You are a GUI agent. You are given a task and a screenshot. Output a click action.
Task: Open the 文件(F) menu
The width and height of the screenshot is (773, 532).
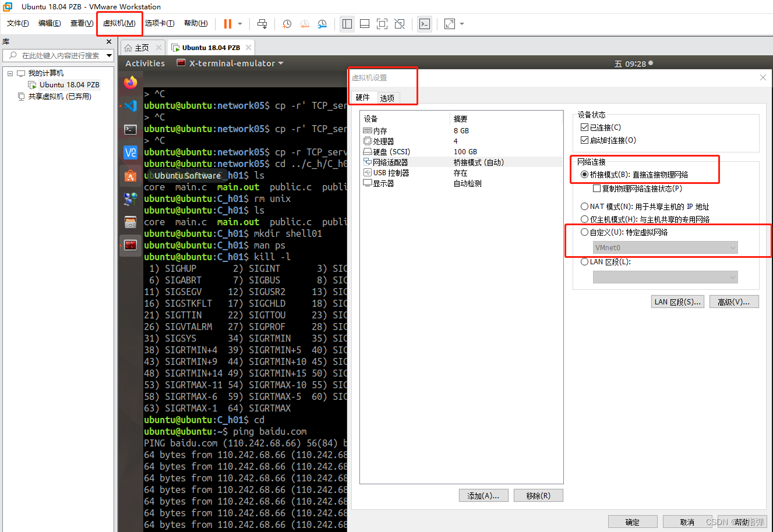(x=18, y=23)
